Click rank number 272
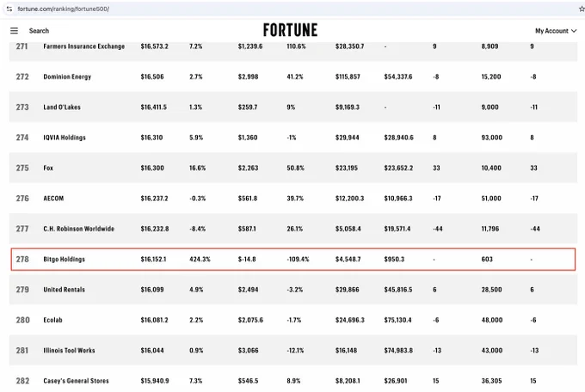 (22, 77)
